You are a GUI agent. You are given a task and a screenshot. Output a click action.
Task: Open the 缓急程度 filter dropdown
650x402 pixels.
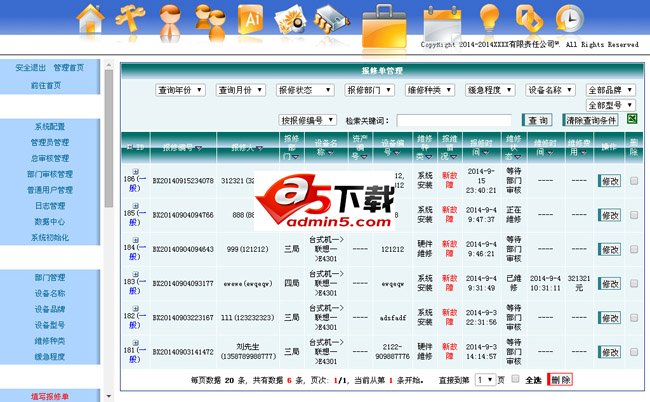pos(490,90)
